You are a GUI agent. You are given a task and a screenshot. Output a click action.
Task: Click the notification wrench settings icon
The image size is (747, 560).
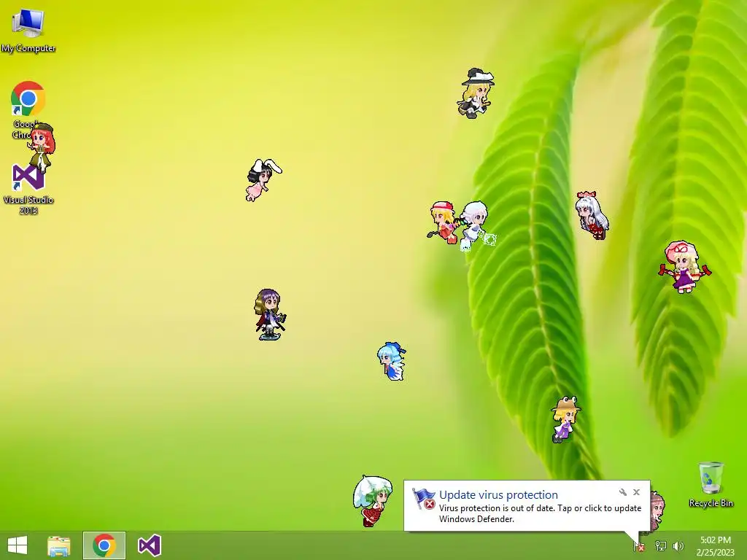pos(623,492)
